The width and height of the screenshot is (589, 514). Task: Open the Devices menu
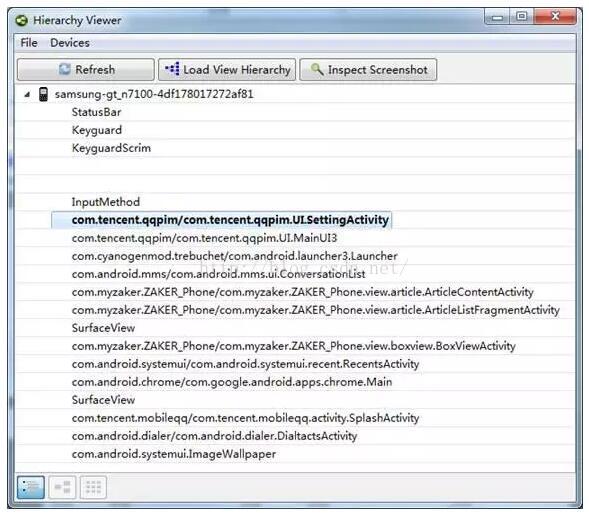pyautogui.click(x=70, y=43)
